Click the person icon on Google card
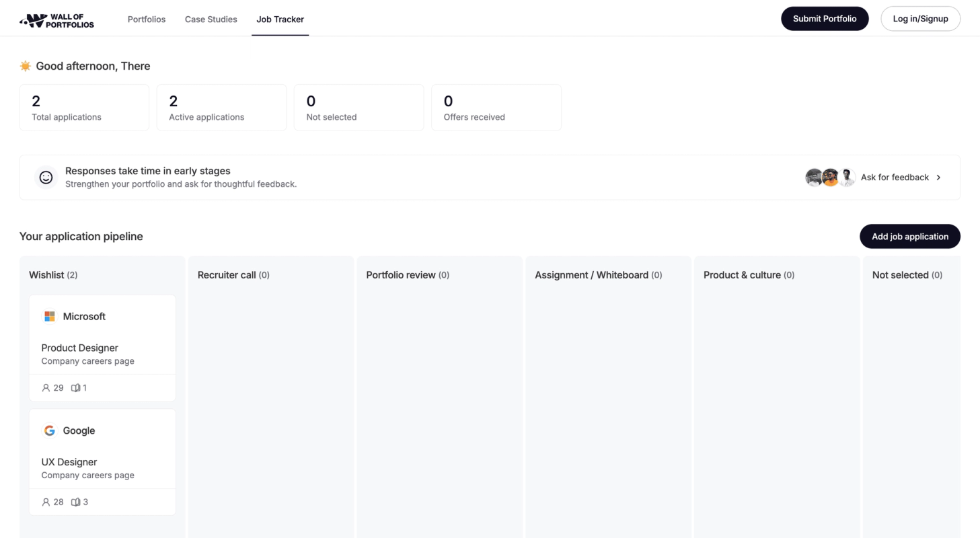Image resolution: width=980 pixels, height=538 pixels. (46, 502)
